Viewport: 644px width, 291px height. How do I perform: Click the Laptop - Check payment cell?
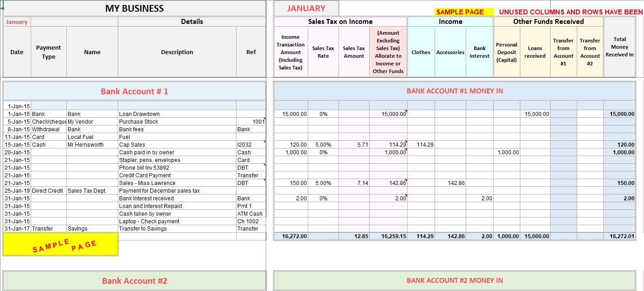[177, 222]
